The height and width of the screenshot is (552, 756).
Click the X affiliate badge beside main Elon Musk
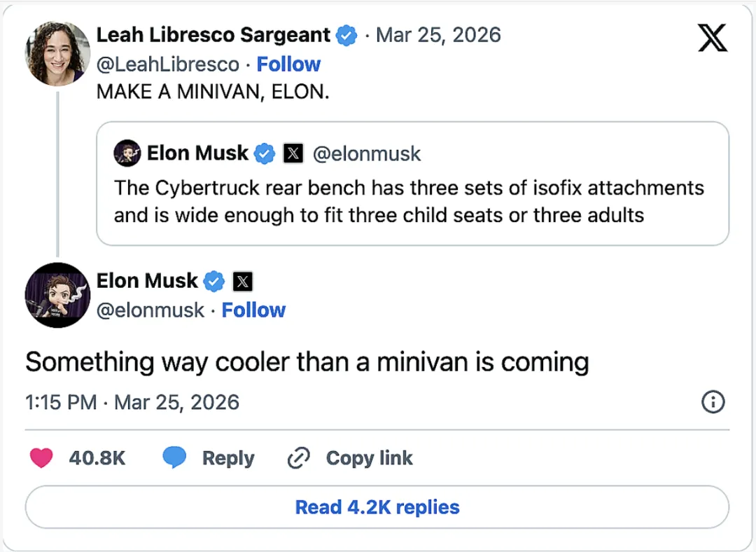[242, 282]
